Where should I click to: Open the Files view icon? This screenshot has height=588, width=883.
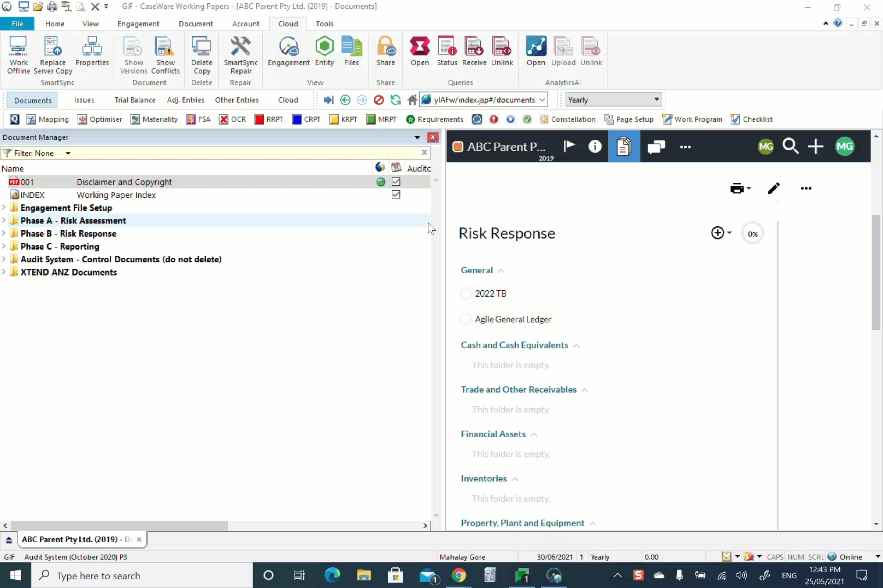point(351,51)
